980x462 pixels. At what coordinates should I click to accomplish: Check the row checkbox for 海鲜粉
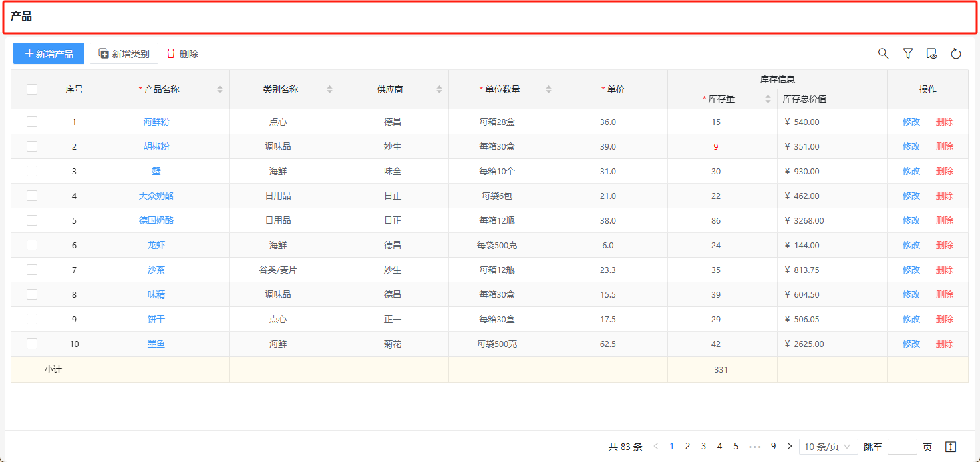click(32, 122)
